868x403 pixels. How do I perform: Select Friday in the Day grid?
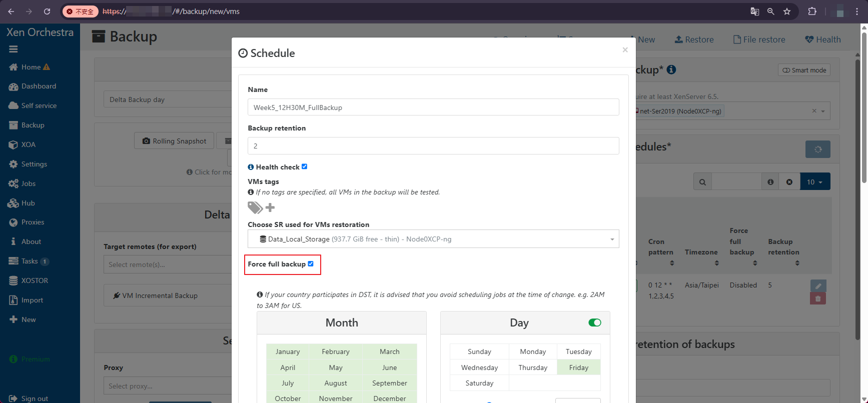578,367
